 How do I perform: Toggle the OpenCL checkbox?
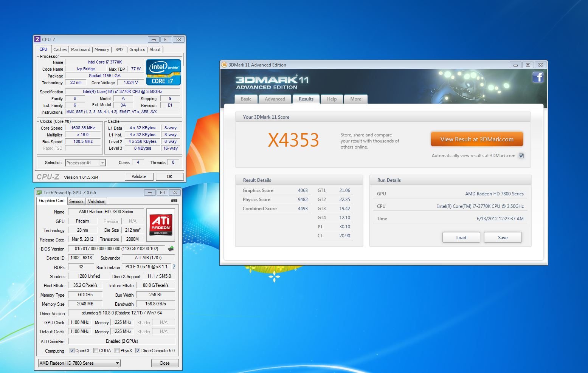pos(72,351)
